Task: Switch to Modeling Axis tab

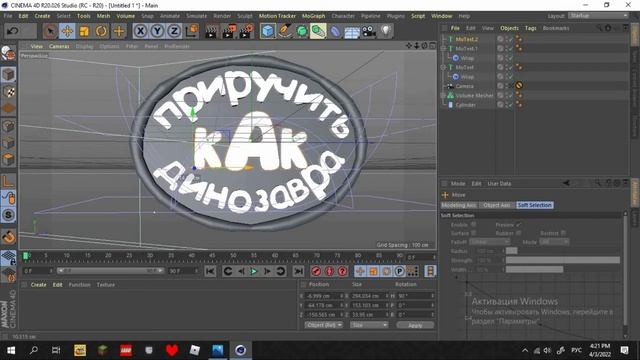Action: [x=459, y=205]
